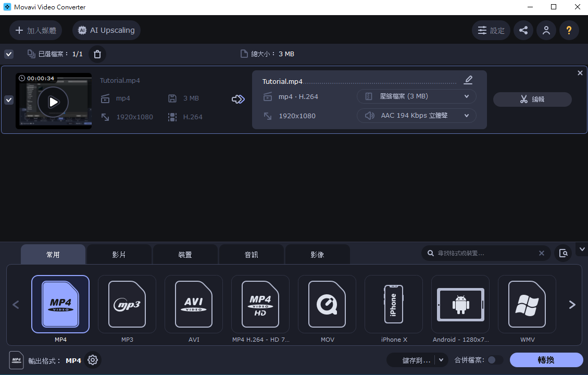Click the AI Upscaling button
The image size is (588, 375).
106,30
